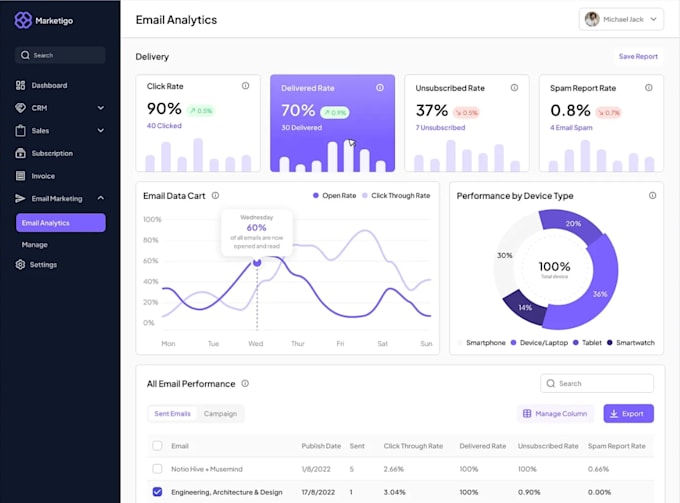
Task: Click the Wednesday data point on Open Rate line
Action: (257, 262)
